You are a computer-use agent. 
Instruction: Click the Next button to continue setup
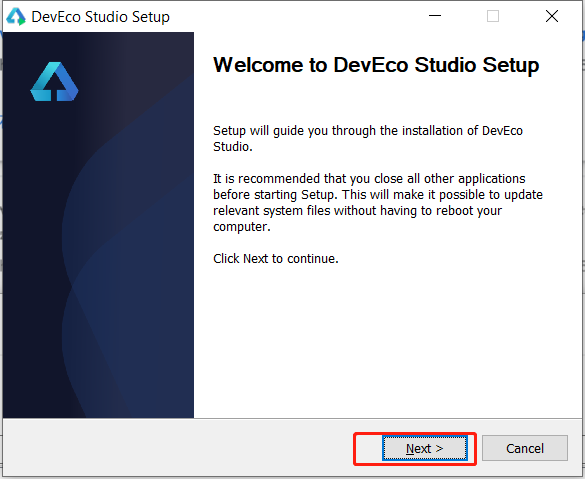[x=425, y=448]
